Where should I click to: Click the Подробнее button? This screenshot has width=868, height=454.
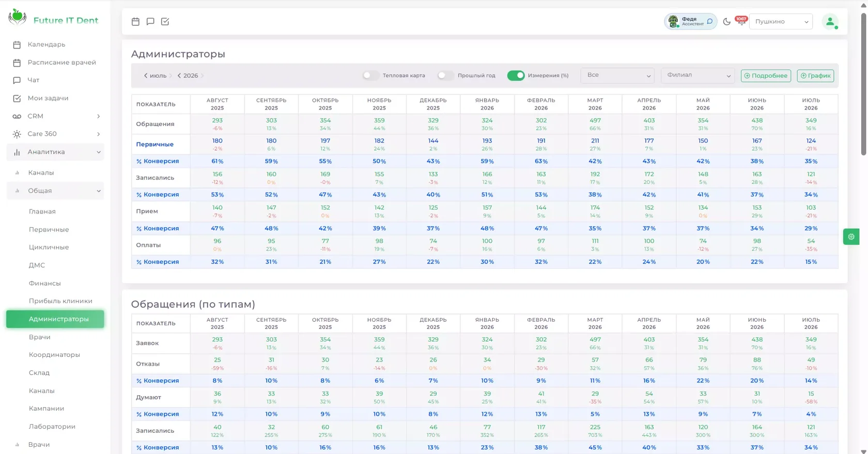(x=766, y=75)
